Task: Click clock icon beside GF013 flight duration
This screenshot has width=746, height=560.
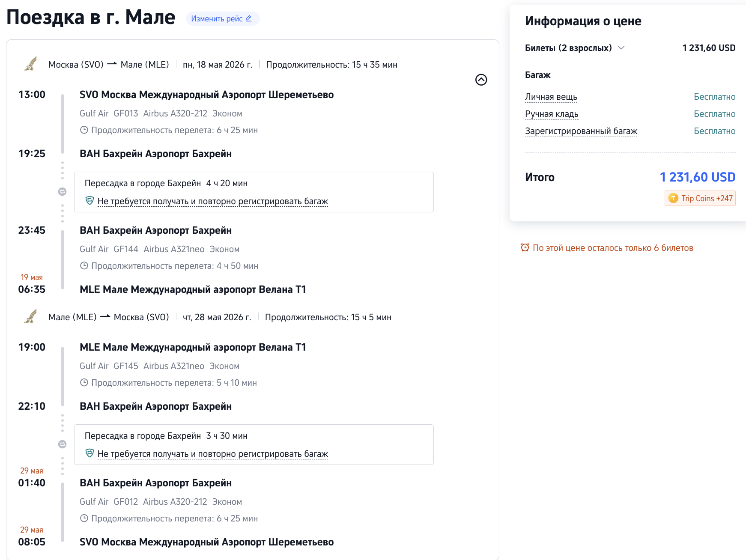Action: click(84, 130)
